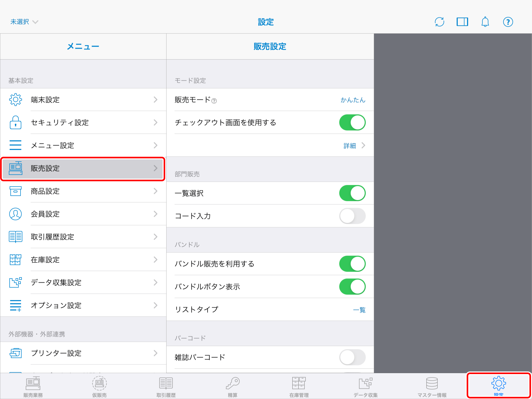Viewport: 532px width, 399px height.
Task: Switch to 精算 bottom tab
Action: [x=232, y=387]
